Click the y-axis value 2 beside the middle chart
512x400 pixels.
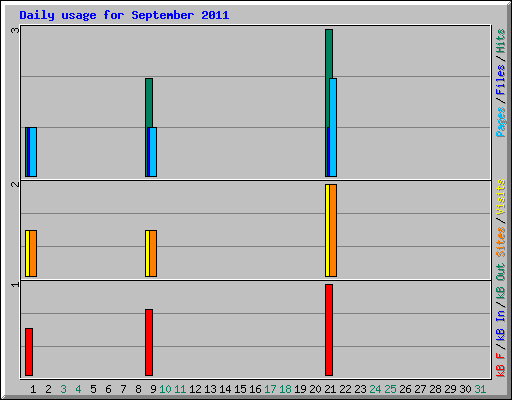(x=15, y=184)
